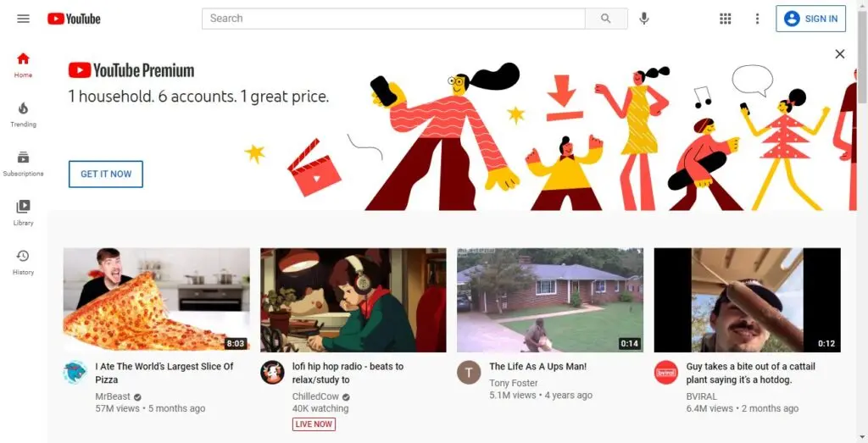Click the page vertical scrollbar
Image resolution: width=868 pixels, height=443 pixels.
(862, 221)
